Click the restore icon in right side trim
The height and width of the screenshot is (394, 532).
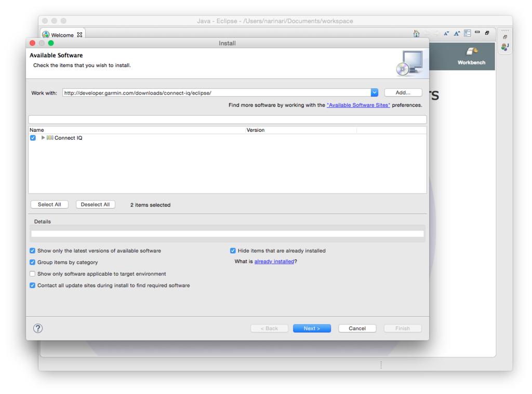pyautogui.click(x=505, y=37)
